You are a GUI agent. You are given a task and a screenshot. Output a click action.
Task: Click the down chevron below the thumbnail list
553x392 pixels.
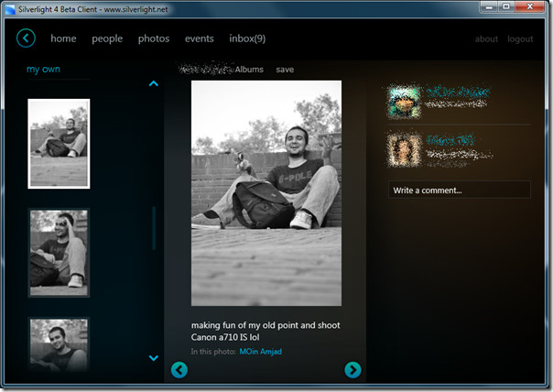pyautogui.click(x=154, y=358)
